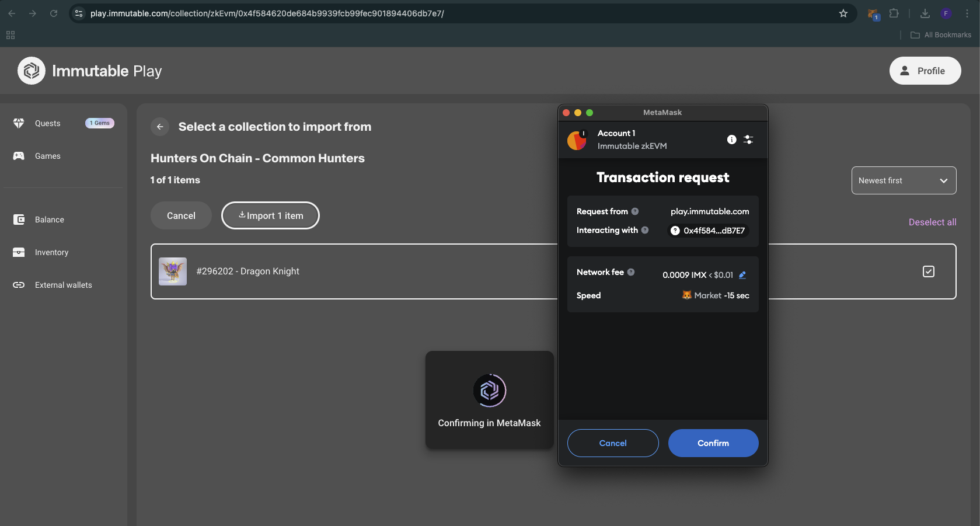Go back with the collection back arrow
Image resolution: width=980 pixels, height=526 pixels.
point(160,127)
